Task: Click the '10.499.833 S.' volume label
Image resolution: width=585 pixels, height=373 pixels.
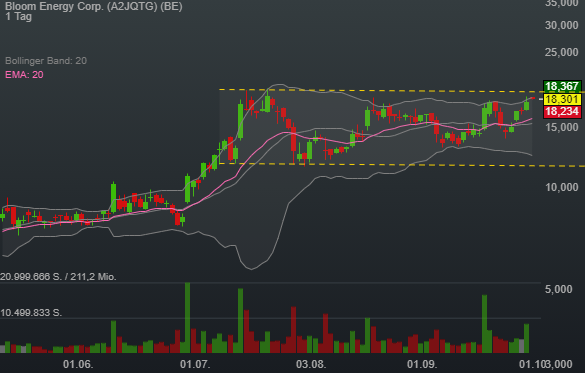Action: tap(31, 313)
